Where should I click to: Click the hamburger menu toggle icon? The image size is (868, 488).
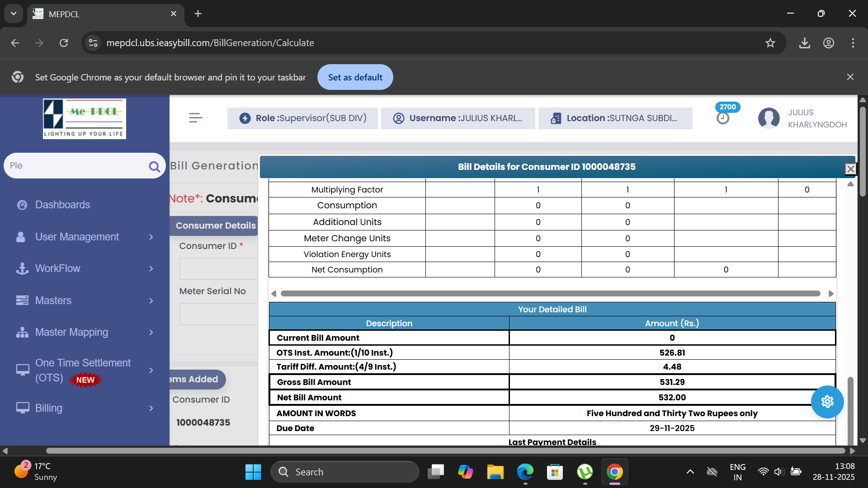[195, 118]
